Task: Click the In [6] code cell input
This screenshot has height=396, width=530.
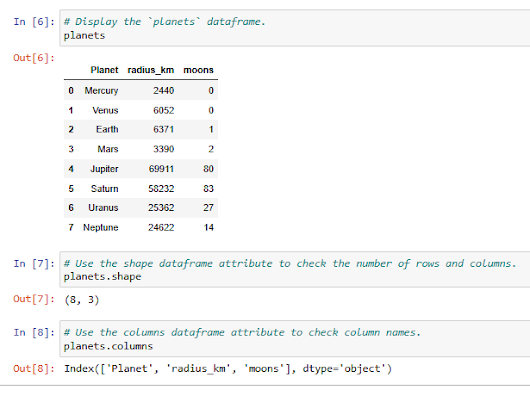Action: coord(295,28)
